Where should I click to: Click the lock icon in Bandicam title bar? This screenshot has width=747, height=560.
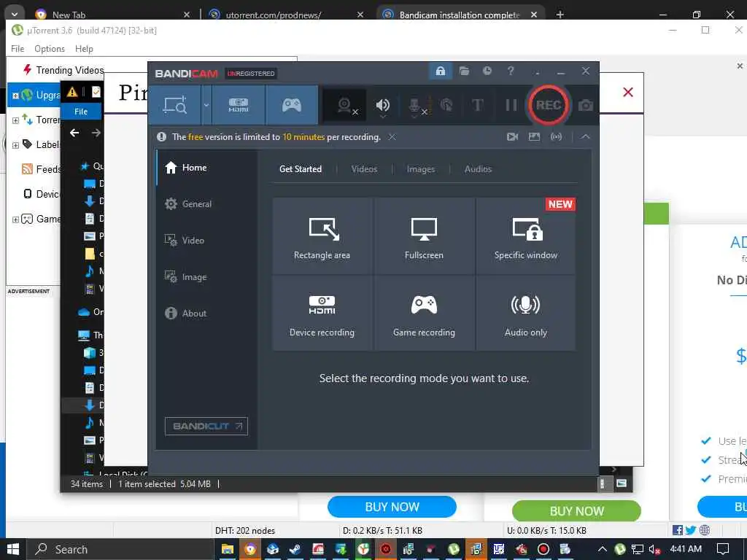click(x=440, y=71)
